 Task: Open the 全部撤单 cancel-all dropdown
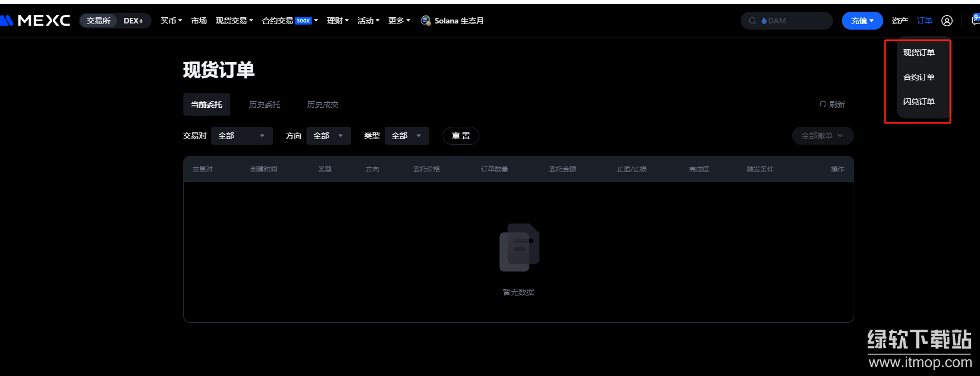(x=822, y=136)
